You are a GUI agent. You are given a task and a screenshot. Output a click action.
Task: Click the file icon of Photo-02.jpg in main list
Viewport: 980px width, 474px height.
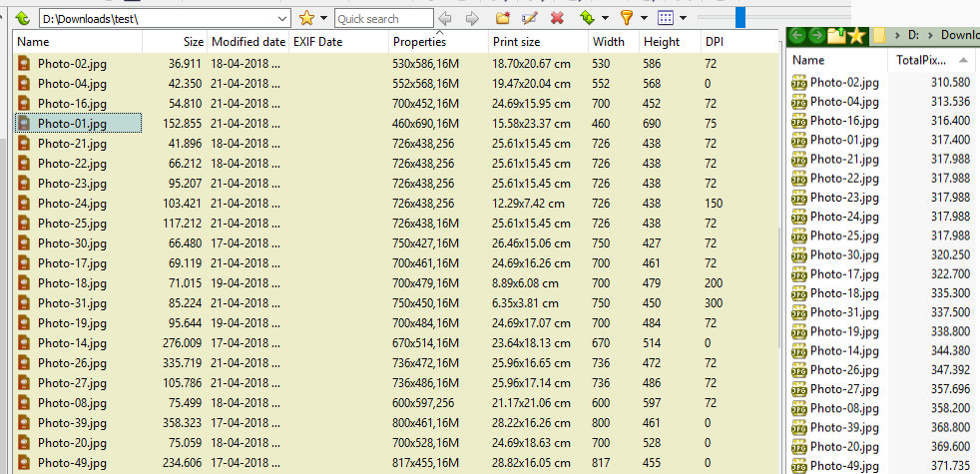(x=24, y=63)
